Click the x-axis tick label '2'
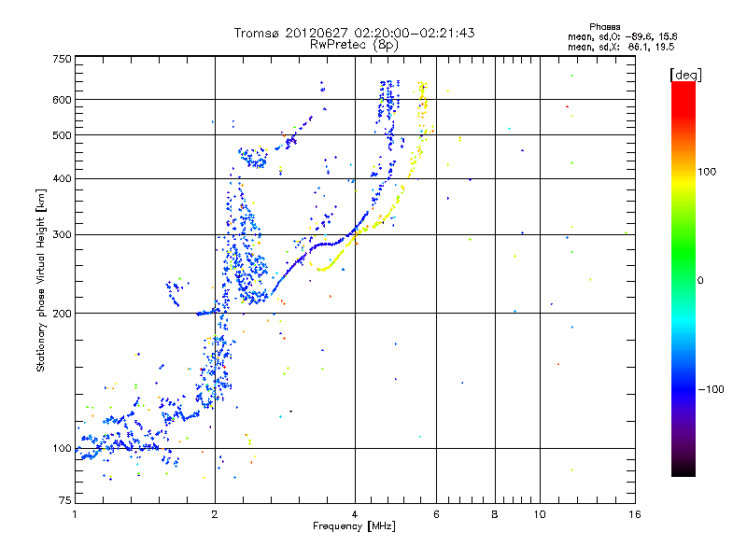Viewport: 747px width, 560px height. [x=215, y=514]
